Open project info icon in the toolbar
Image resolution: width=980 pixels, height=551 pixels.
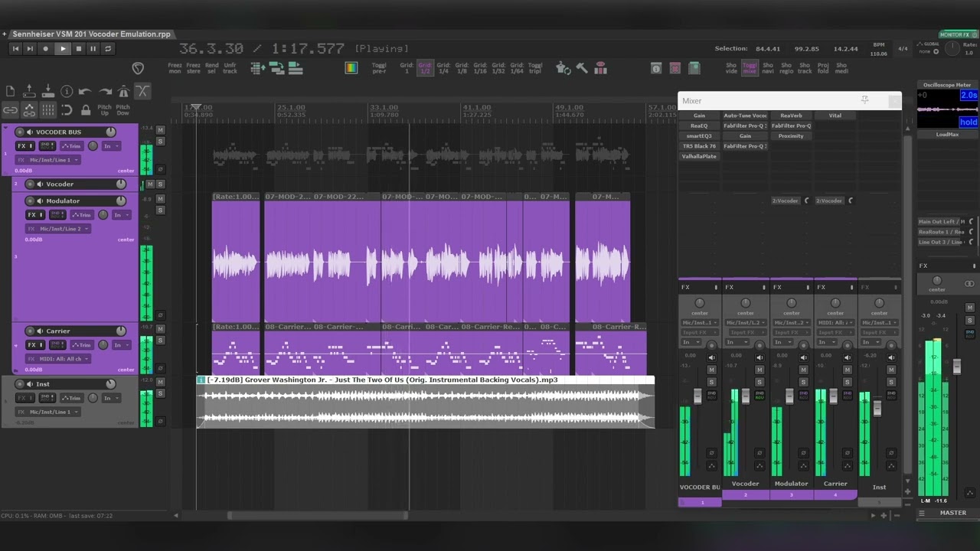pyautogui.click(x=67, y=92)
